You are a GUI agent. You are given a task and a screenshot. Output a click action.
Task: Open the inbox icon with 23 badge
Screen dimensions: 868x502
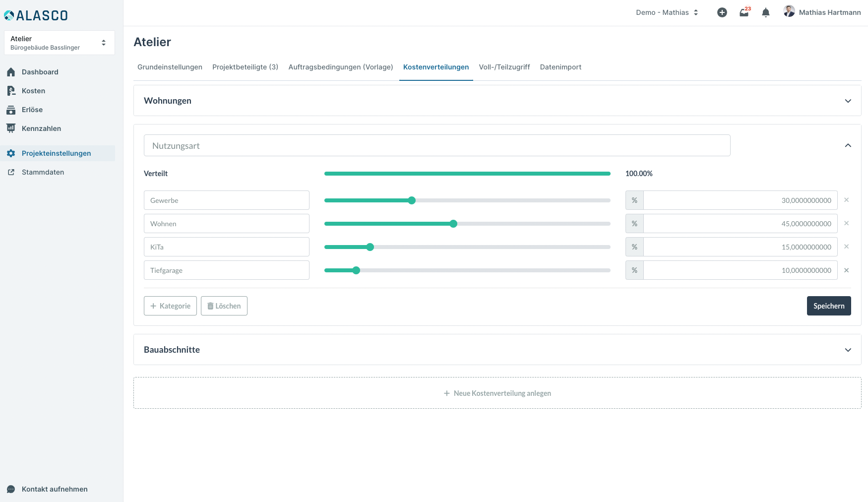click(x=744, y=13)
